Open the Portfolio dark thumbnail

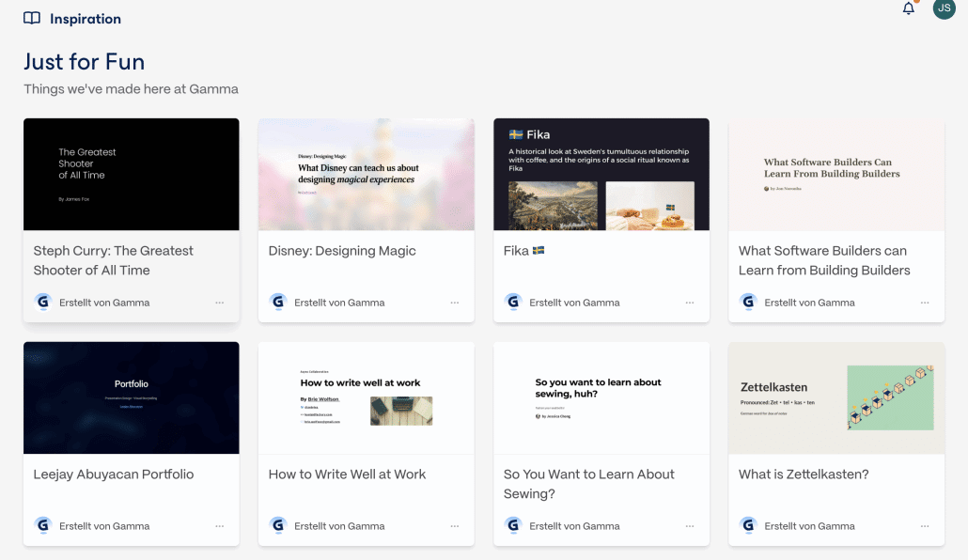click(x=131, y=397)
